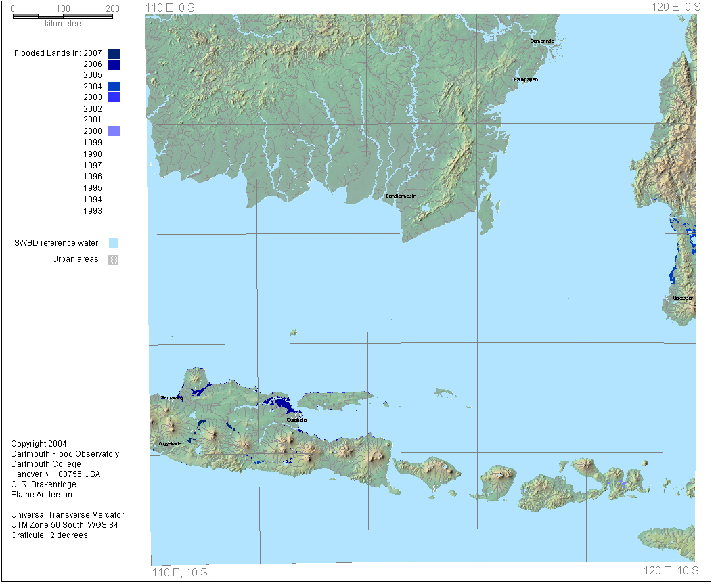The image size is (718, 588).
Task: Click the 2007 flooded lands color swatch
Action: [114, 53]
